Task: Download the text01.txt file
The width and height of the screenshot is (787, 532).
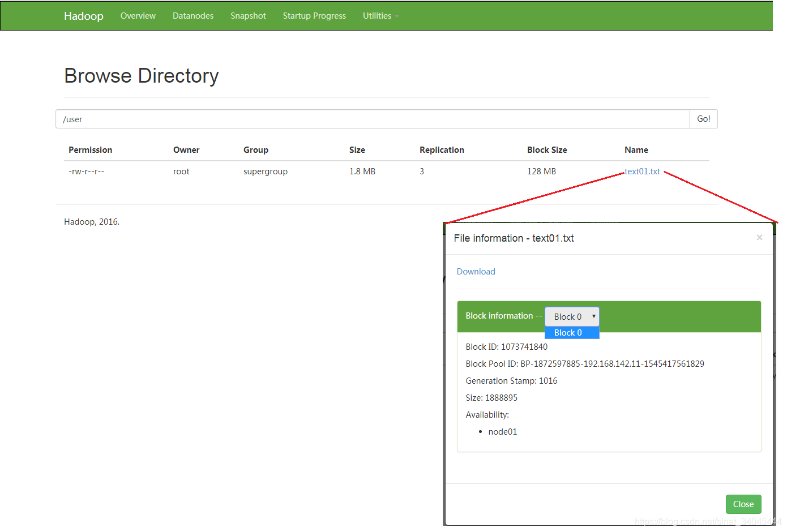Action: click(476, 272)
